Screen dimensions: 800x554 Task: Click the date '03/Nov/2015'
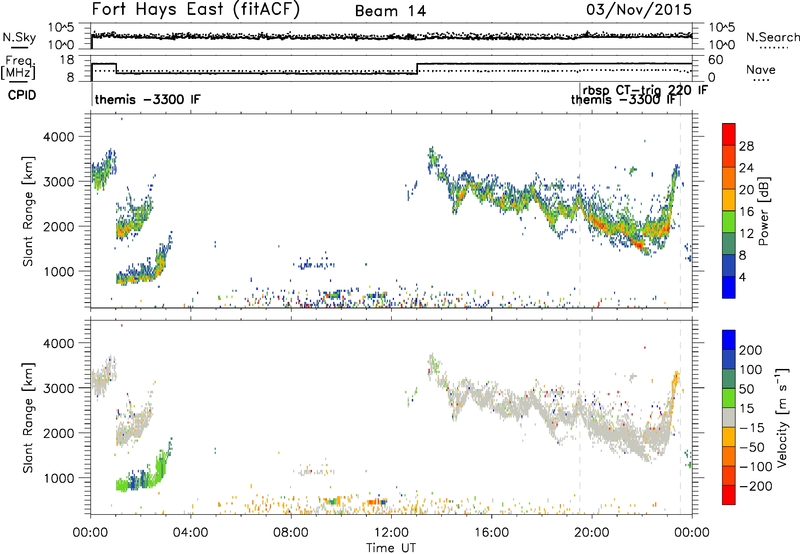[x=639, y=9]
